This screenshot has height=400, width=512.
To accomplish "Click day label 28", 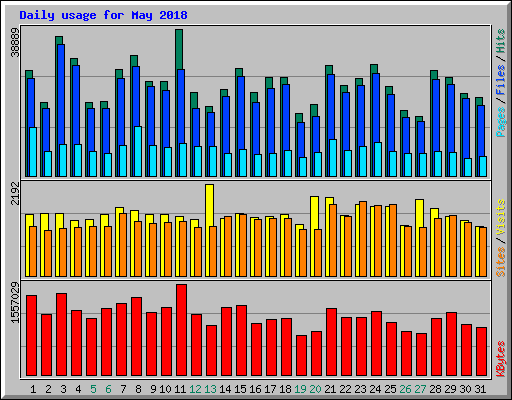I will pos(435,389).
